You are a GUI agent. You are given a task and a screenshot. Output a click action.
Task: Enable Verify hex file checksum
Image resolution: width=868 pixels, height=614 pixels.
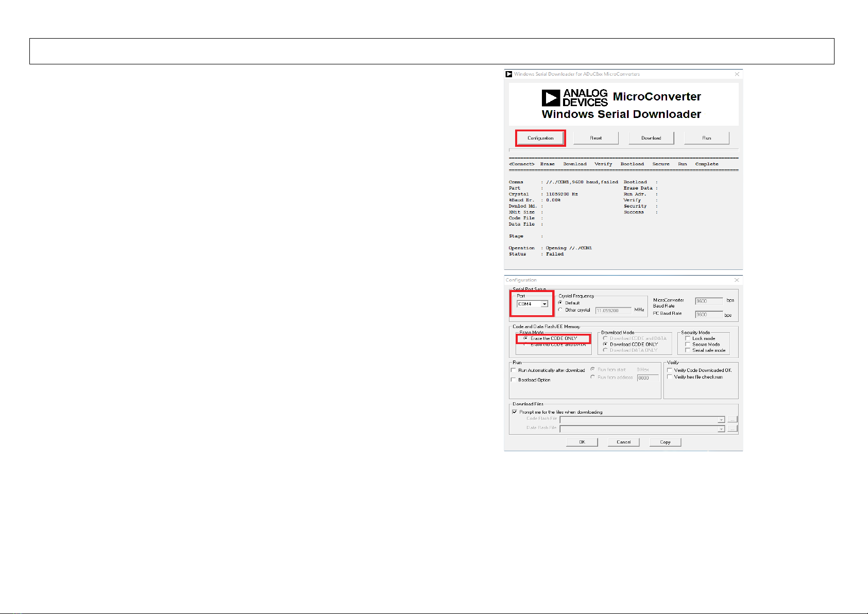(x=670, y=377)
